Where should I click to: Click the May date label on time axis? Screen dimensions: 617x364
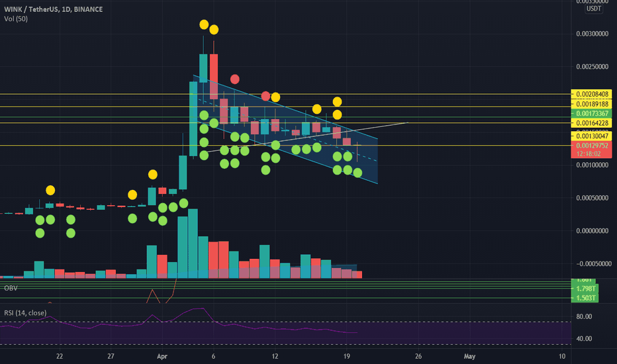tap(469, 356)
